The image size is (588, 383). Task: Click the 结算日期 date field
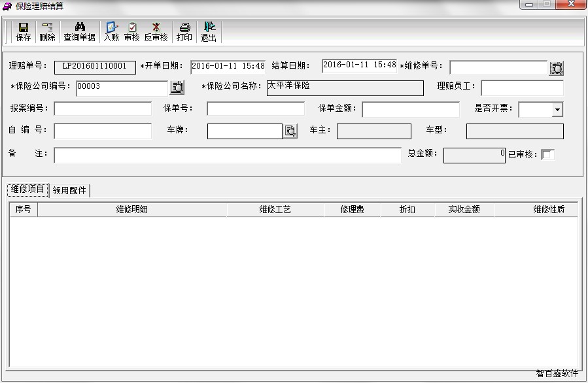point(359,65)
